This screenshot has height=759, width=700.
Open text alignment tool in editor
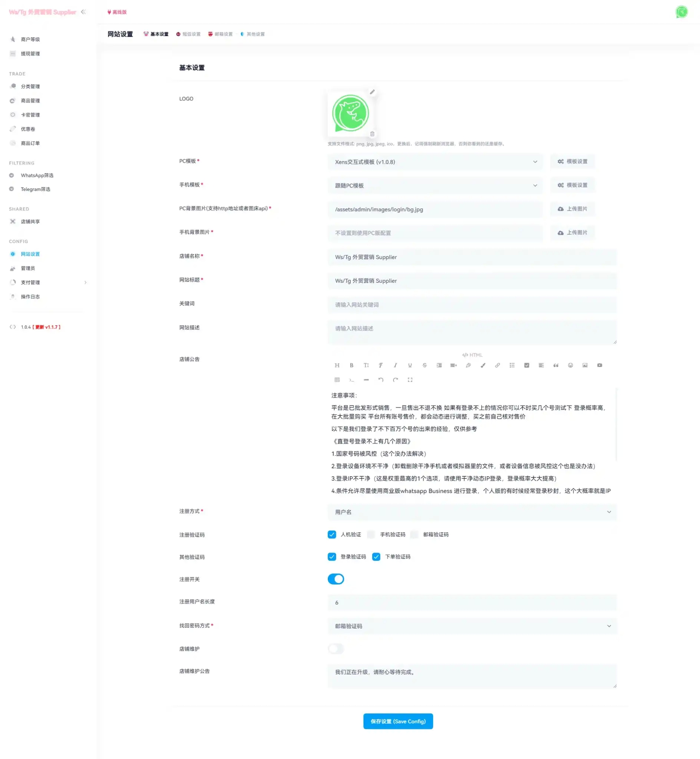[541, 365]
